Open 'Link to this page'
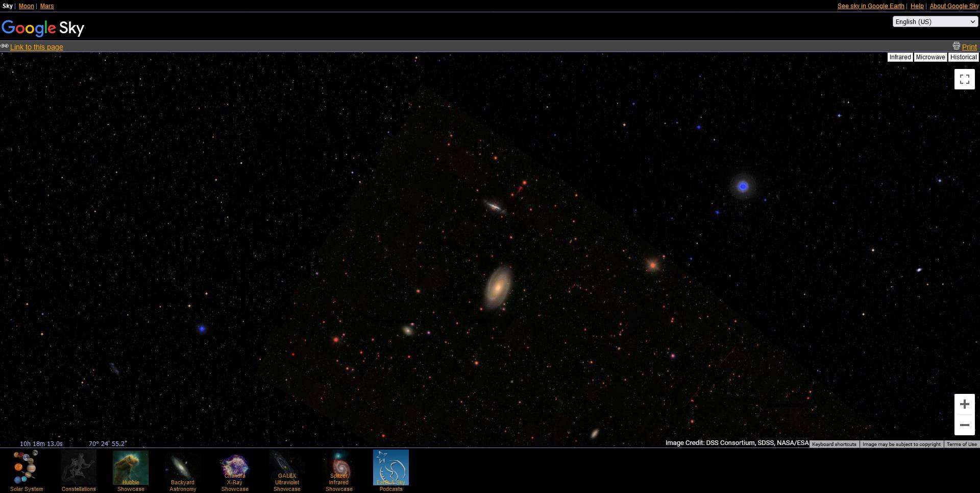 [36, 46]
